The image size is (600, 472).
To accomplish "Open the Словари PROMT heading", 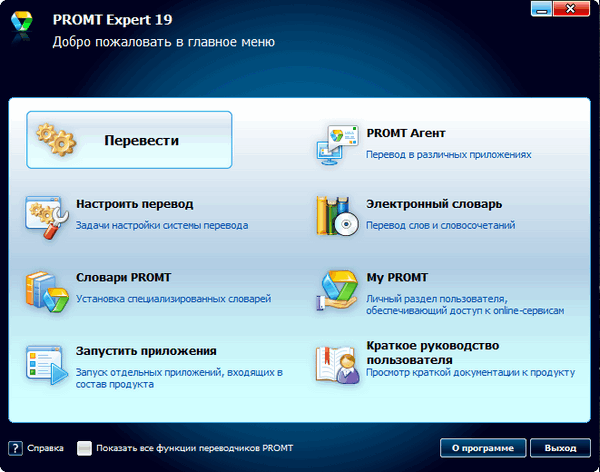I will click(123, 278).
